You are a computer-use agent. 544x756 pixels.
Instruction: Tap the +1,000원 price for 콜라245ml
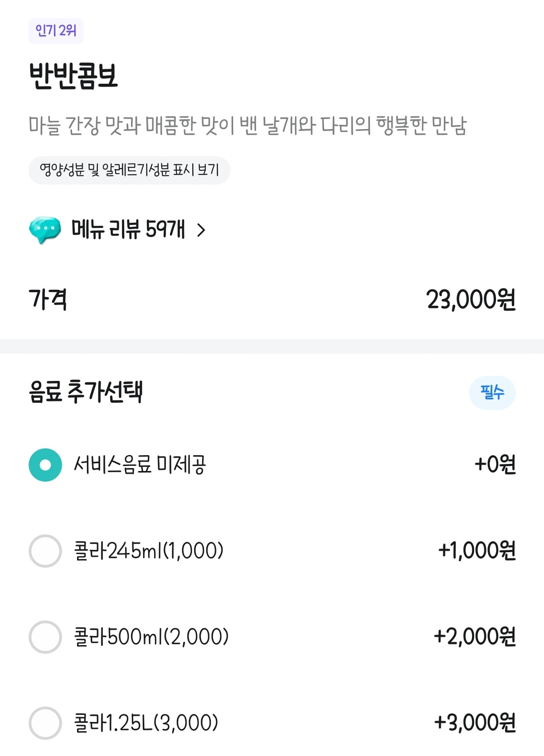click(476, 551)
